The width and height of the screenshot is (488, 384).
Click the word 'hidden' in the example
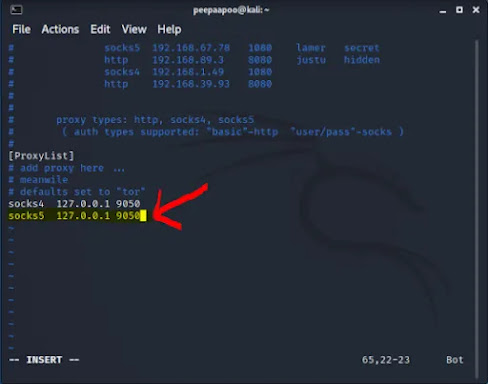coord(362,60)
